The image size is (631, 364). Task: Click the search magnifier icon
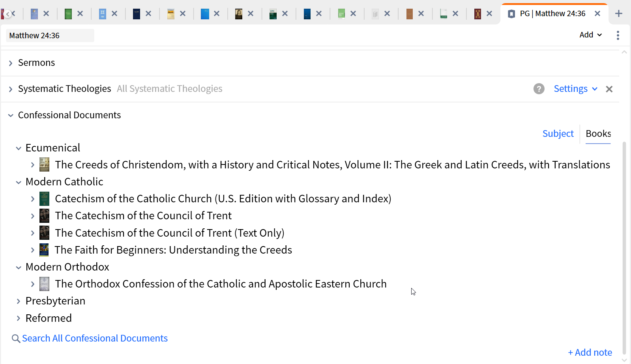[16, 339]
